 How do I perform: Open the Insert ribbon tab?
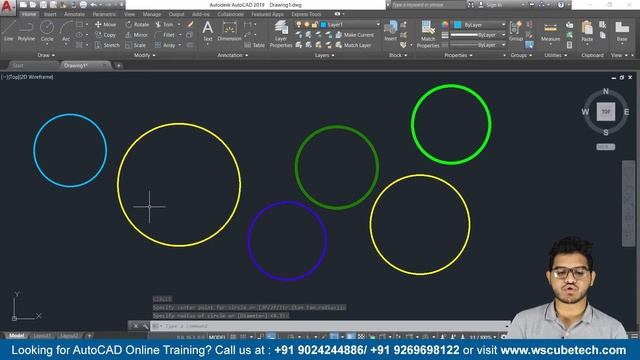click(50, 14)
